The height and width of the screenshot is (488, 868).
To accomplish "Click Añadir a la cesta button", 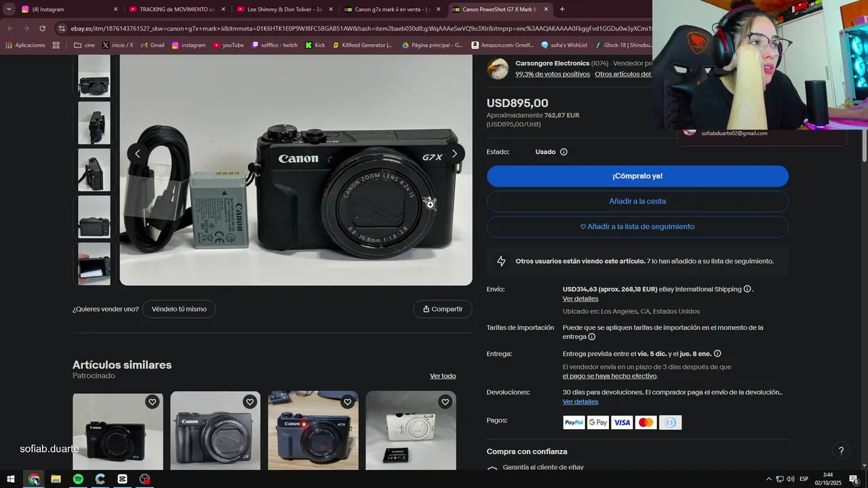I will coord(637,201).
